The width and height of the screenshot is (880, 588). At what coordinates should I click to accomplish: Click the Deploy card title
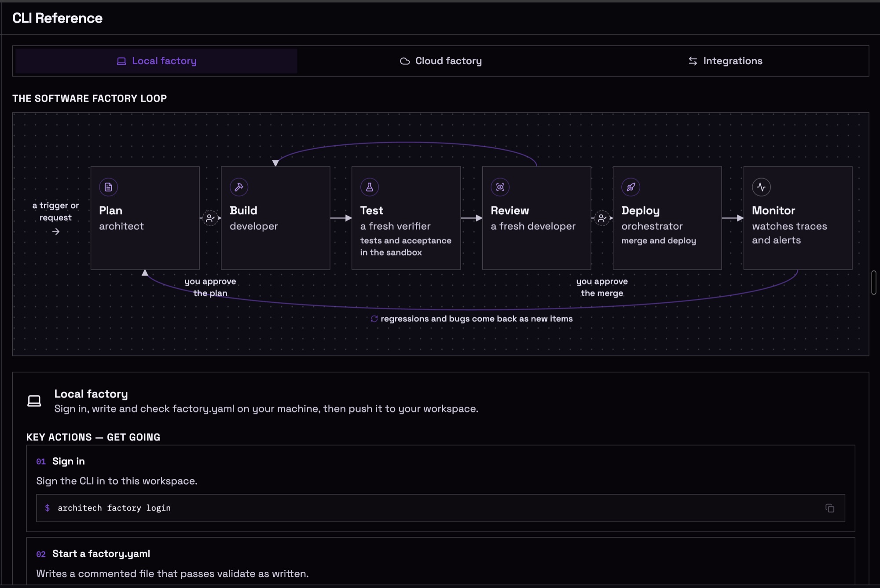pyautogui.click(x=641, y=211)
